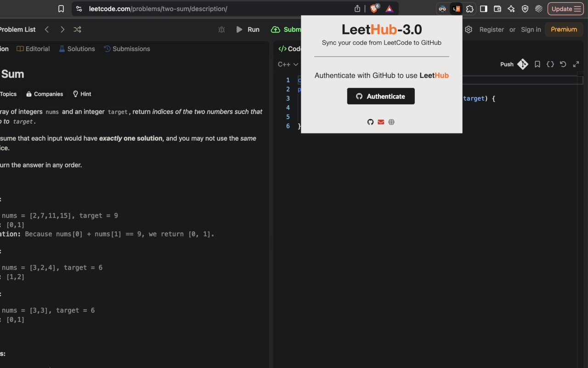588x368 pixels.
Task: Click the Authenticate button in LeetHub popup
Action: pos(381,96)
